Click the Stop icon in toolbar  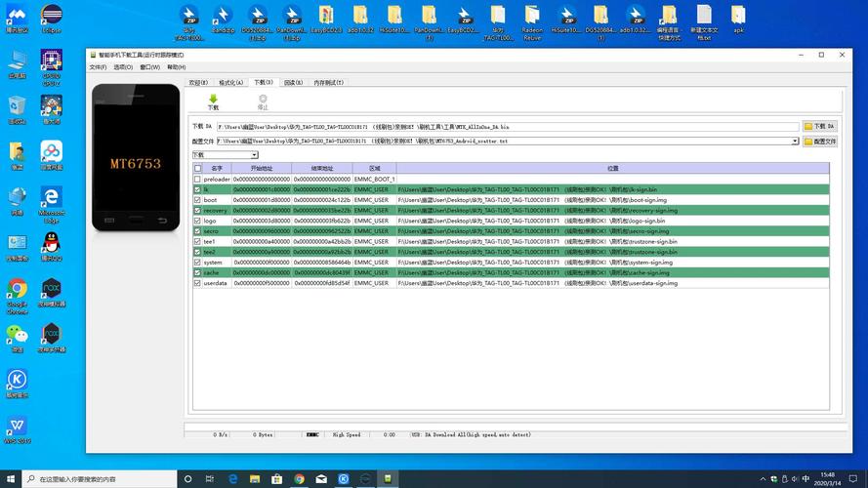[x=262, y=100]
